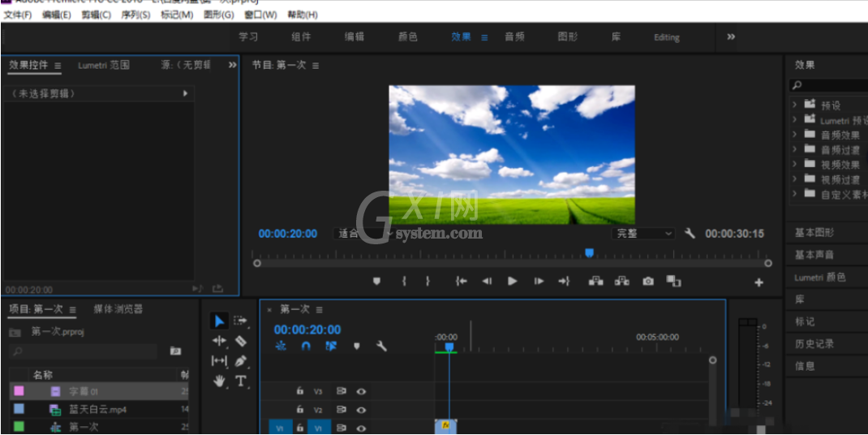Screen dimensions: 868x435
Task: Open the Lumetri 颜色 panel
Action: (820, 277)
